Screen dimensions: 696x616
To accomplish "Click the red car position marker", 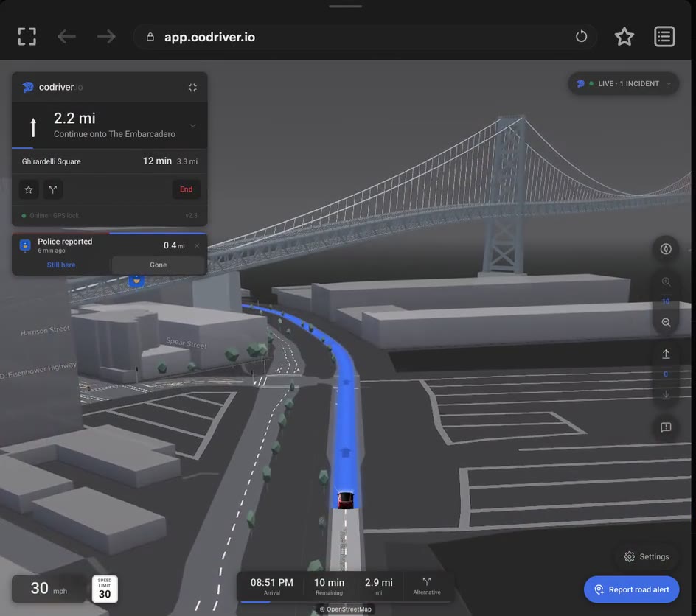I will click(345, 500).
